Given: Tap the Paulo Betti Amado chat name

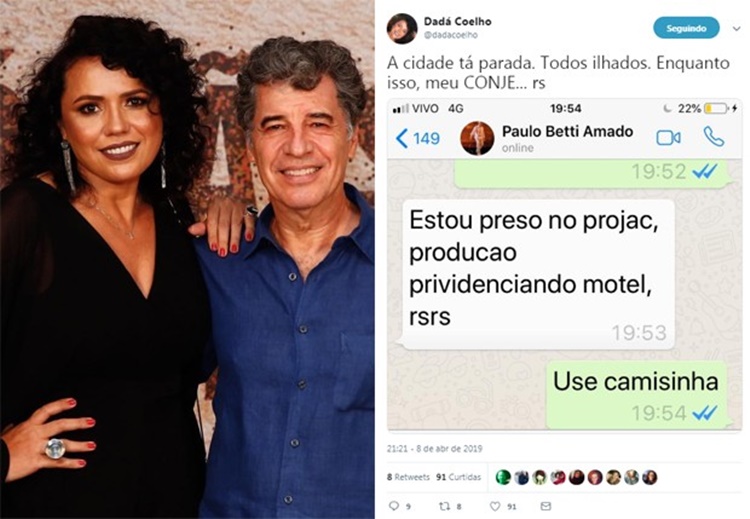Looking at the screenshot, I should pos(567,132).
